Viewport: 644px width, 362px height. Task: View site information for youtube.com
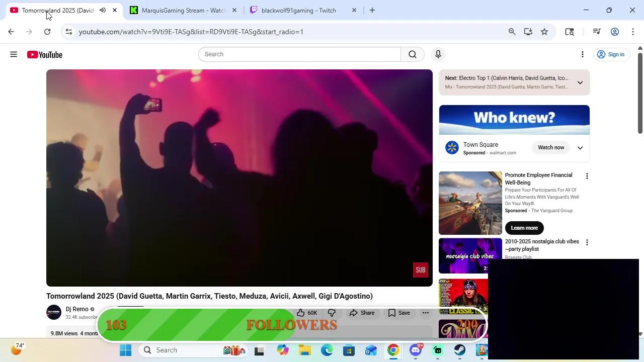(69, 32)
